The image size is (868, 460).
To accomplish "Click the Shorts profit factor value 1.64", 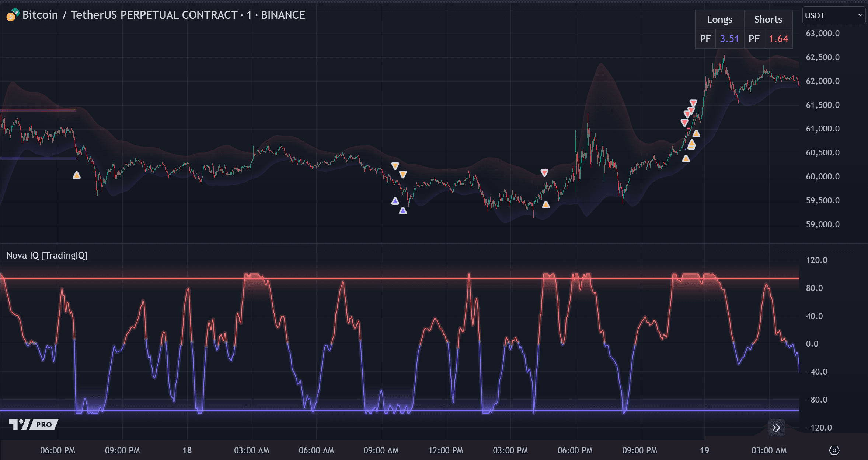I will click(x=778, y=39).
